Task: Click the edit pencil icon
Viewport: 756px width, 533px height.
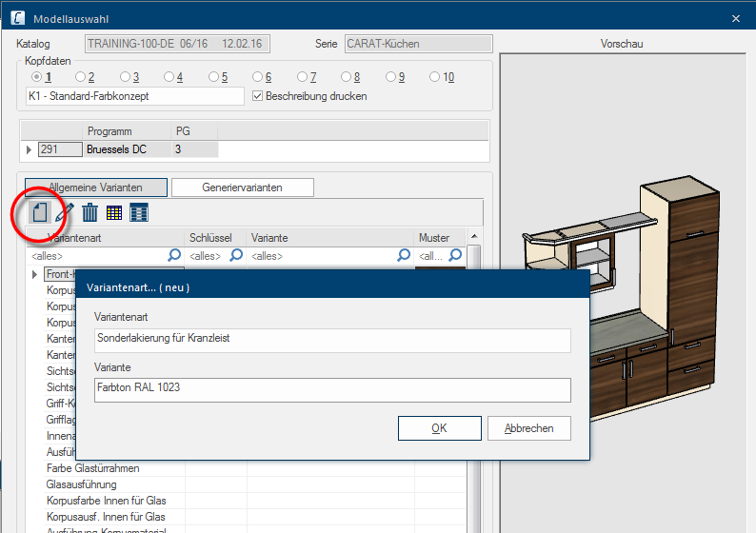Action: pos(65,212)
